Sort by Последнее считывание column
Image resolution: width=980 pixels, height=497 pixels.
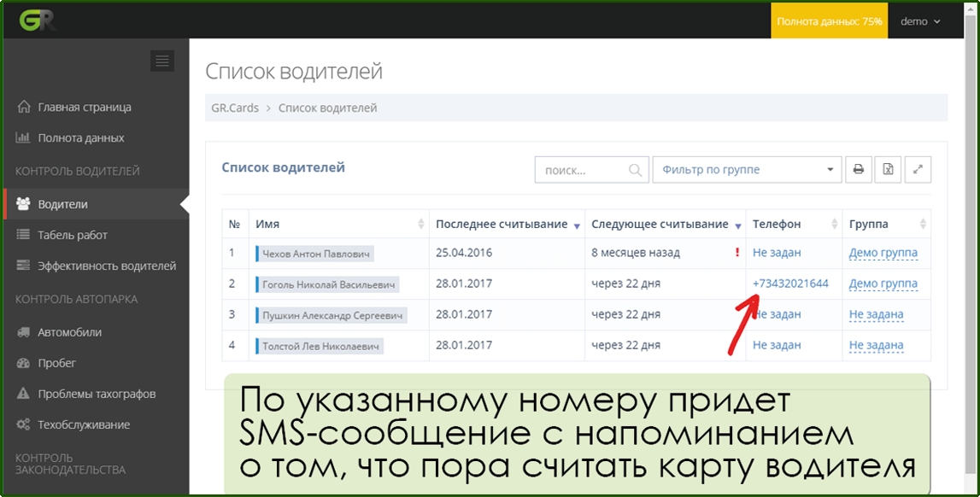coord(507,224)
